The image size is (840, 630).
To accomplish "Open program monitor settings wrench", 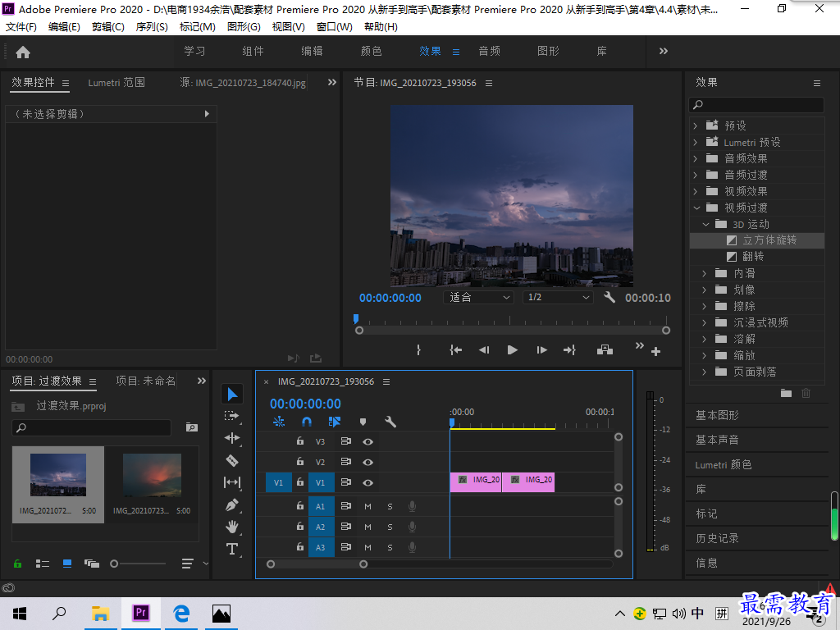I will tap(609, 297).
